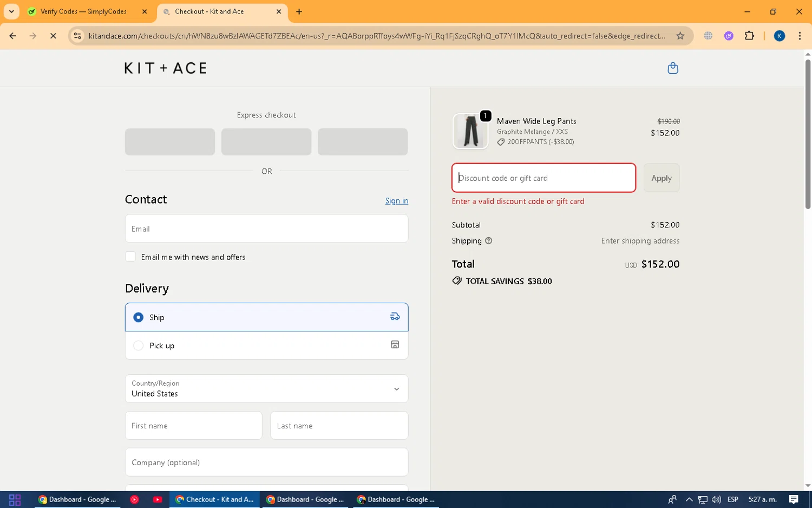The image size is (812, 508).
Task: Click the purple round extension icon
Action: [x=729, y=36]
